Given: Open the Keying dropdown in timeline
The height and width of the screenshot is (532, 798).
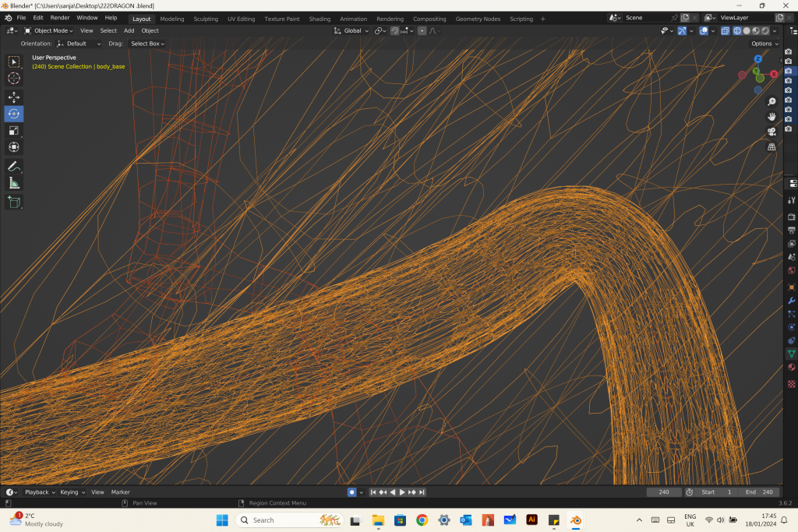Looking at the screenshot, I should (x=72, y=492).
